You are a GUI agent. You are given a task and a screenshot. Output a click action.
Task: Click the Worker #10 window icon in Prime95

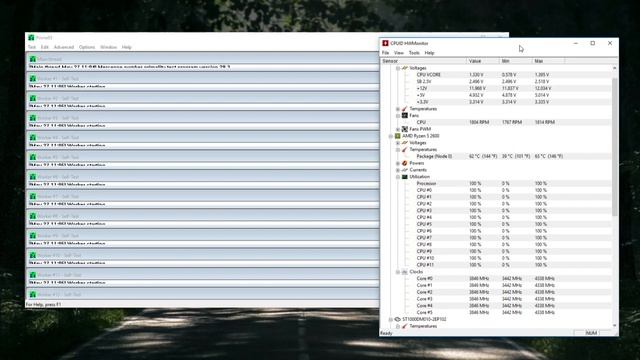click(x=33, y=255)
